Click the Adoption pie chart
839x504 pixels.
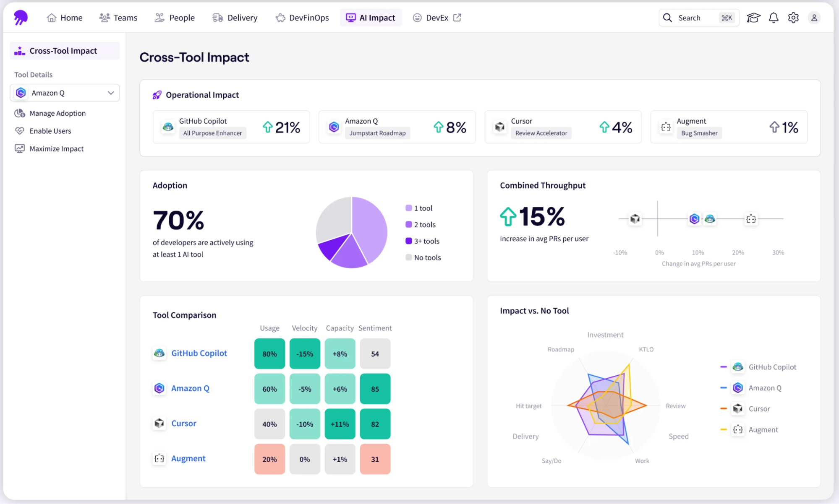[351, 233]
